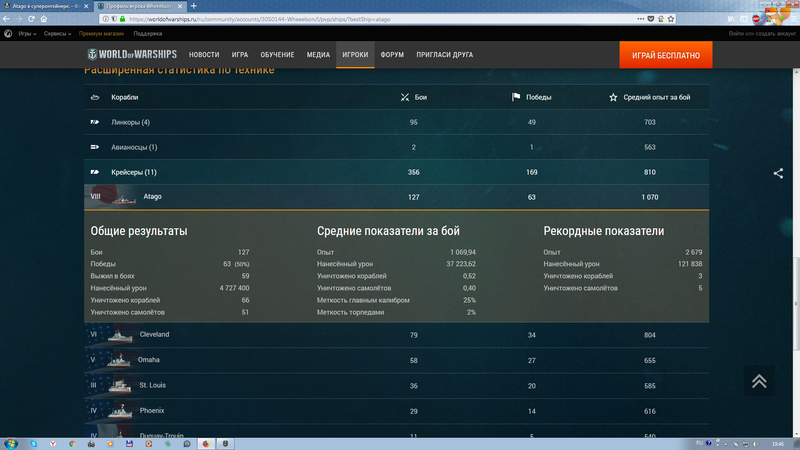This screenshot has height=450, width=800.
Task: Collapse the Крейсеры (11) row
Action: [396, 172]
